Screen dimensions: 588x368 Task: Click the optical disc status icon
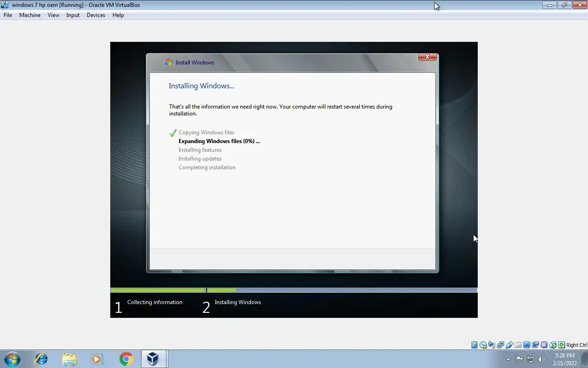pyautogui.click(x=483, y=345)
